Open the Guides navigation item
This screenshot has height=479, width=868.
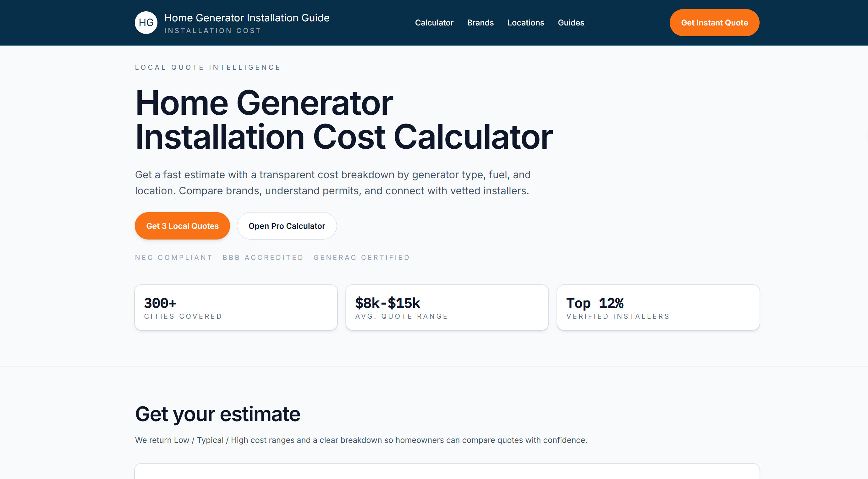(571, 23)
